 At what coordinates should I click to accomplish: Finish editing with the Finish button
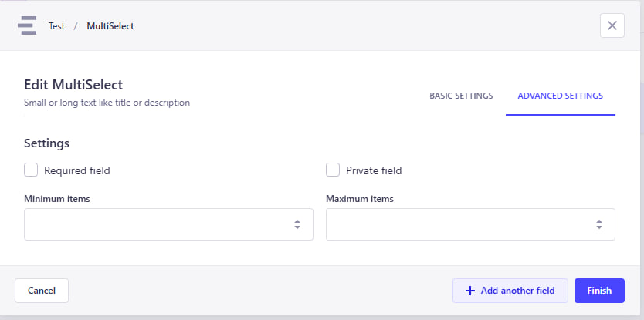click(x=599, y=291)
